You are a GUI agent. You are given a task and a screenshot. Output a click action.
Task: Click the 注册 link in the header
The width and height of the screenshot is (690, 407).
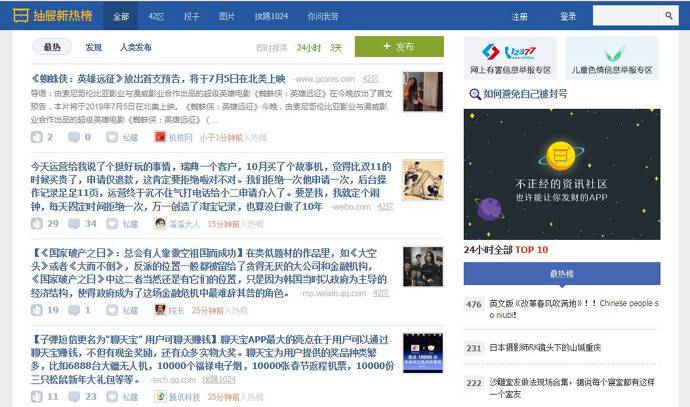[520, 17]
